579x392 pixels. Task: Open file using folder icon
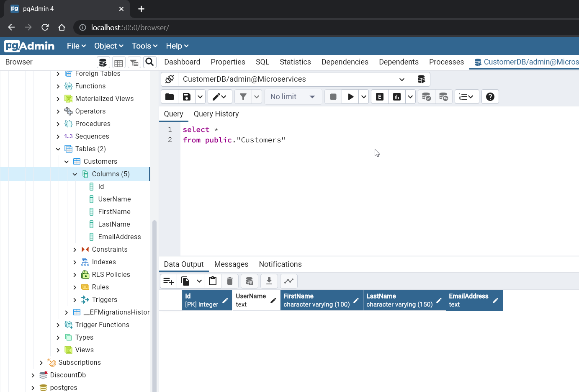click(x=170, y=97)
